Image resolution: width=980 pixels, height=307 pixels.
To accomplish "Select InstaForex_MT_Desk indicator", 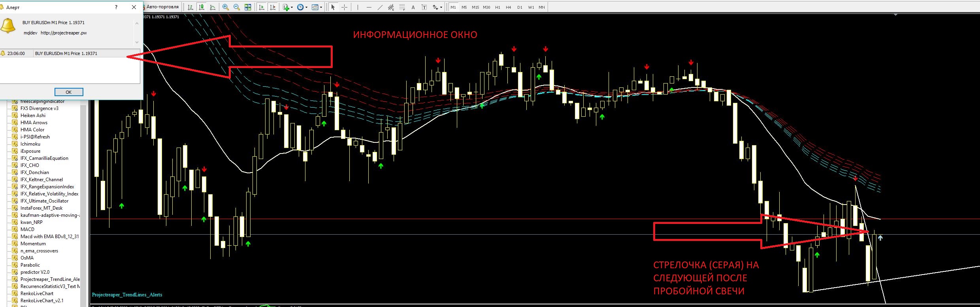I will tap(41, 208).
